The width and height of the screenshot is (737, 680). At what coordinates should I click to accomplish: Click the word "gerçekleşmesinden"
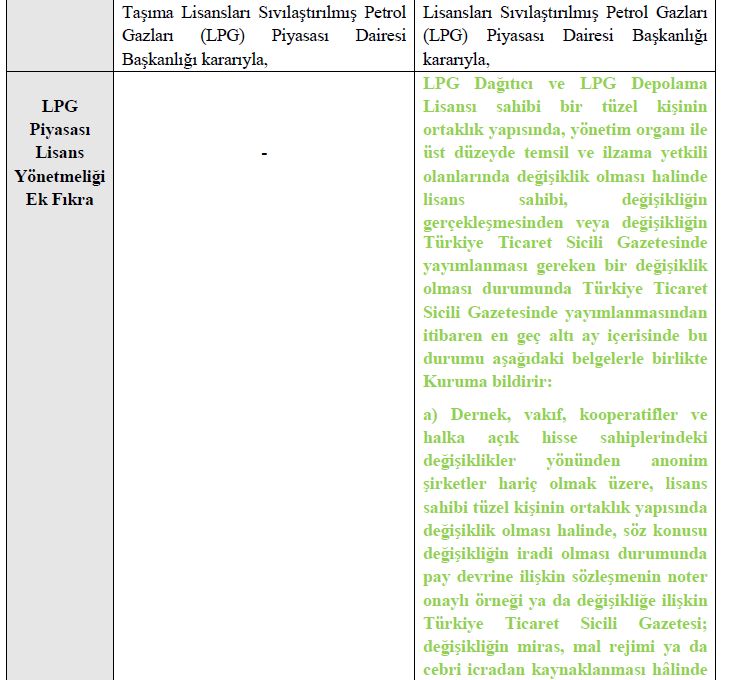[491, 221]
